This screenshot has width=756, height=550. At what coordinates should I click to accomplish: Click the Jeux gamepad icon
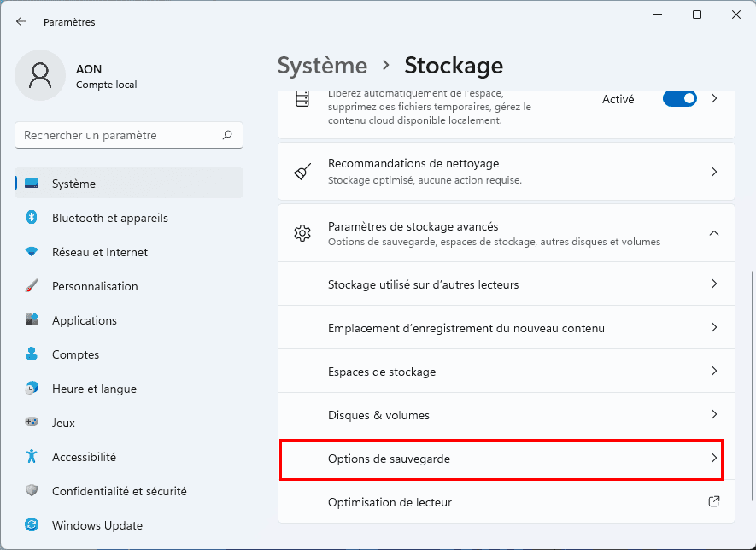point(32,423)
